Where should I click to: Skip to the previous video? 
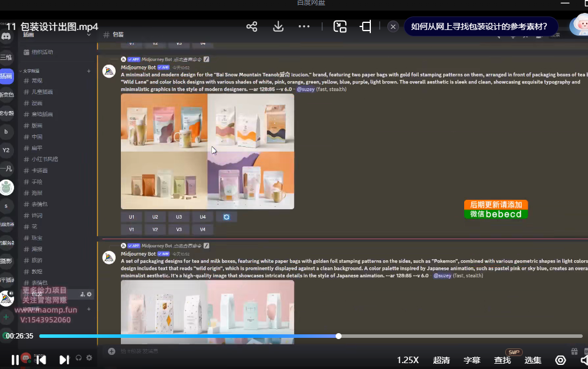tap(41, 360)
